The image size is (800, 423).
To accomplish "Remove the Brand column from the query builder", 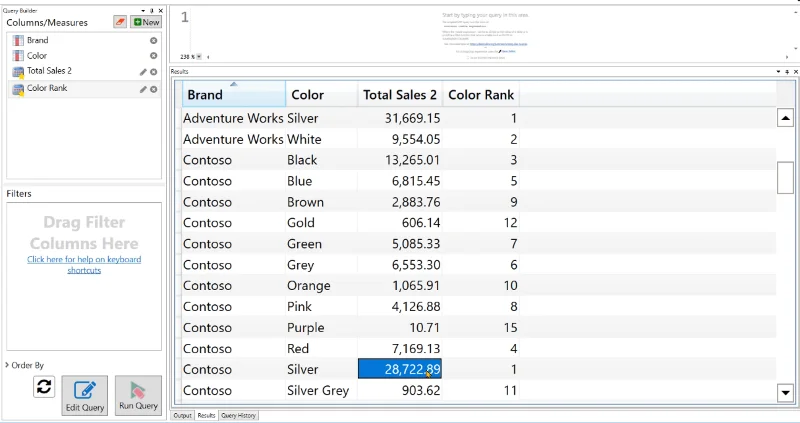I will click(x=153, y=40).
